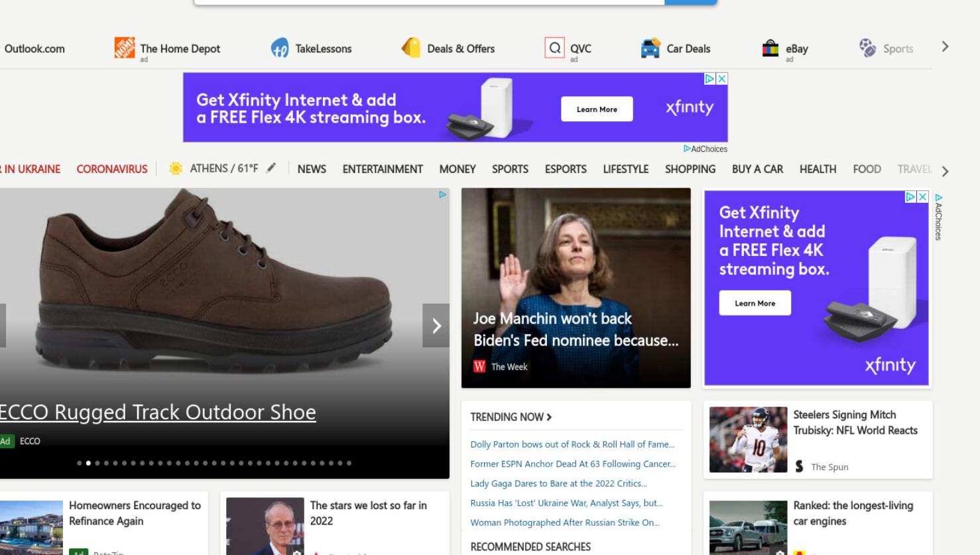The height and width of the screenshot is (555, 980).
Task: Open the TakeLessons shortcut icon
Action: 280,48
